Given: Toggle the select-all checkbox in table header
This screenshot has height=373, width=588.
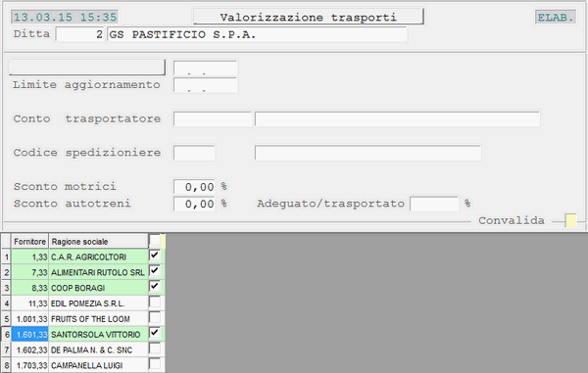Looking at the screenshot, I should [155, 240].
